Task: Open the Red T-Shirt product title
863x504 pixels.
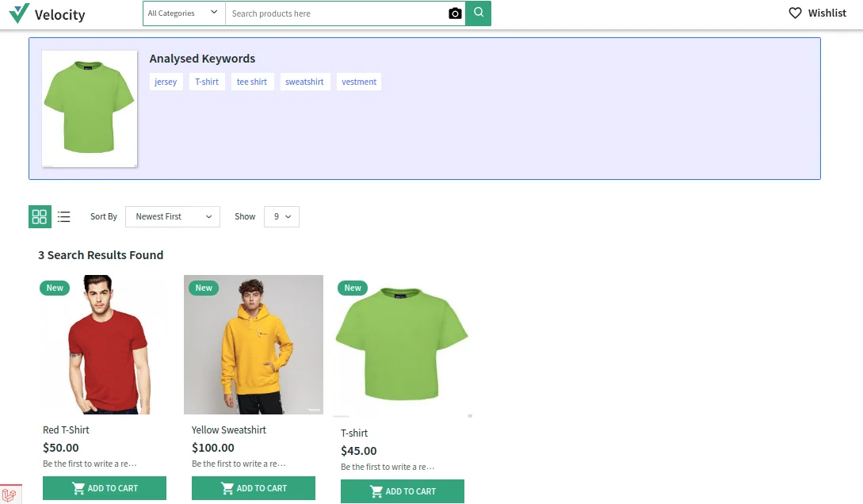Action: pos(66,430)
